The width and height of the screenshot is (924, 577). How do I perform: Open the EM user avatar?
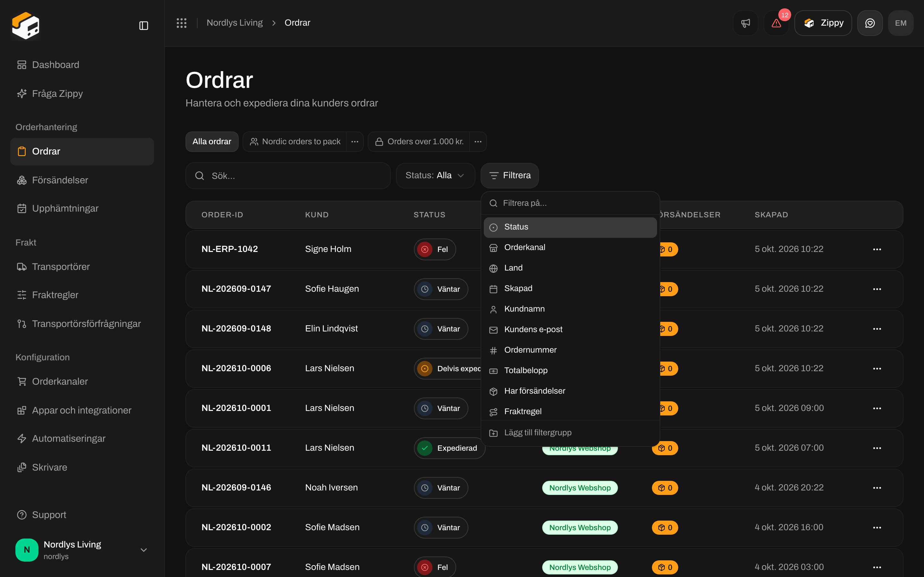click(x=901, y=23)
